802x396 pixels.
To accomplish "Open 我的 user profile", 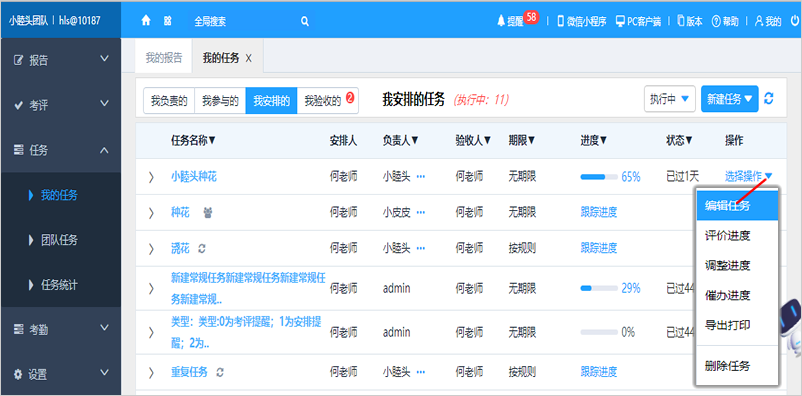I will coord(768,21).
